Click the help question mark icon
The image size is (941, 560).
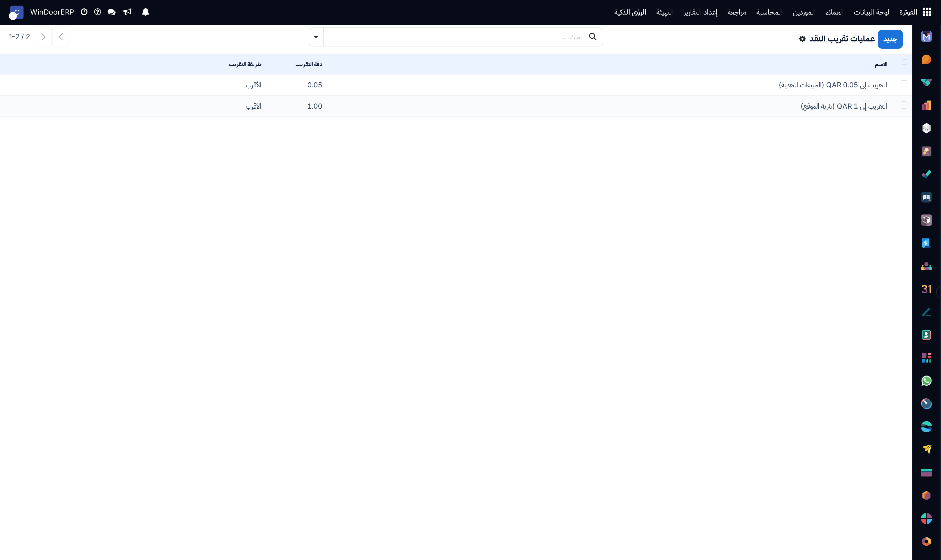pos(98,12)
